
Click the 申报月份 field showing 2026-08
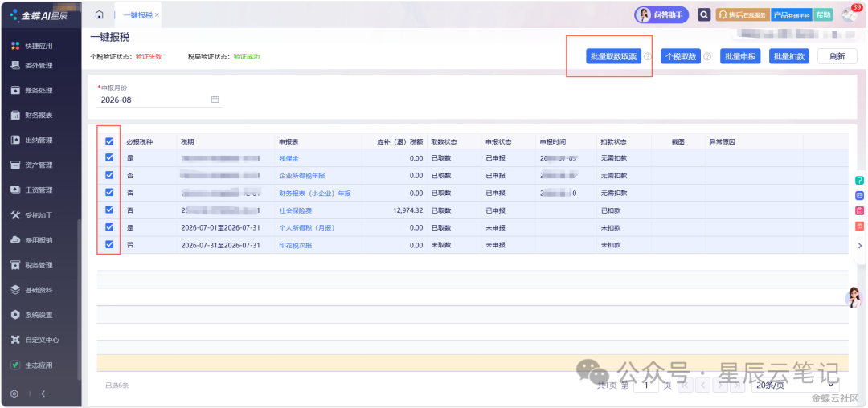click(159, 100)
